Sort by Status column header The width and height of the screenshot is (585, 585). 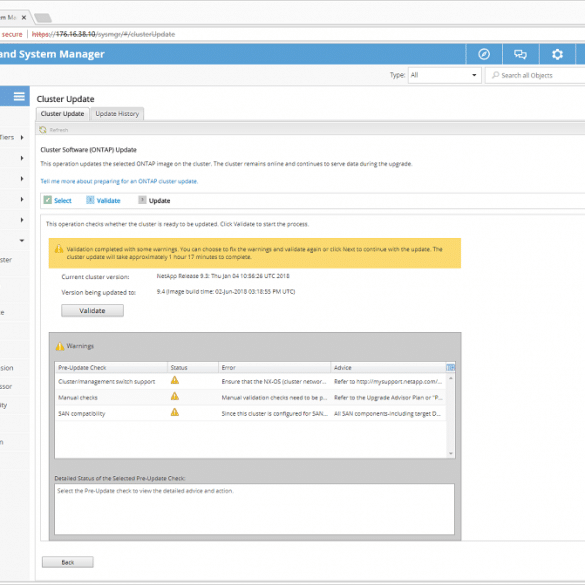click(x=193, y=367)
